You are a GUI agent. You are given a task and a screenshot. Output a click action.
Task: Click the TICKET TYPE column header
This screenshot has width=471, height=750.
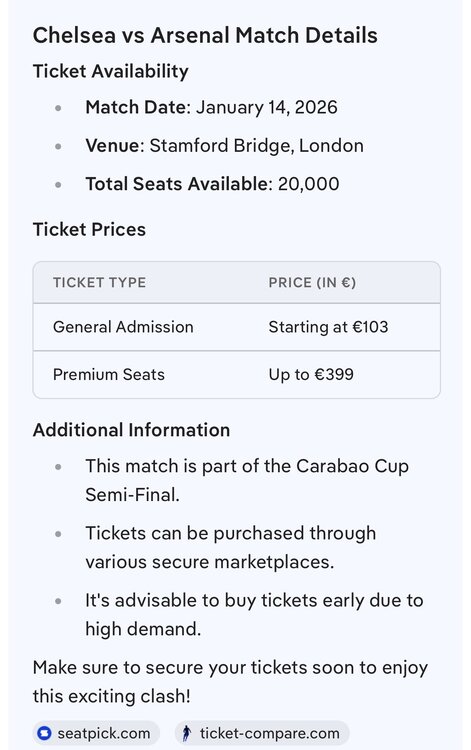[99, 282]
